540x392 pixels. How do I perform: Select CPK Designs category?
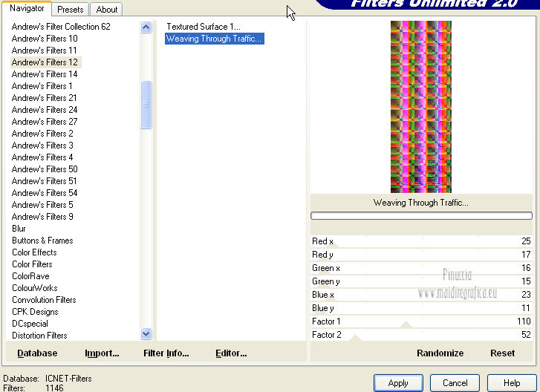[35, 312]
